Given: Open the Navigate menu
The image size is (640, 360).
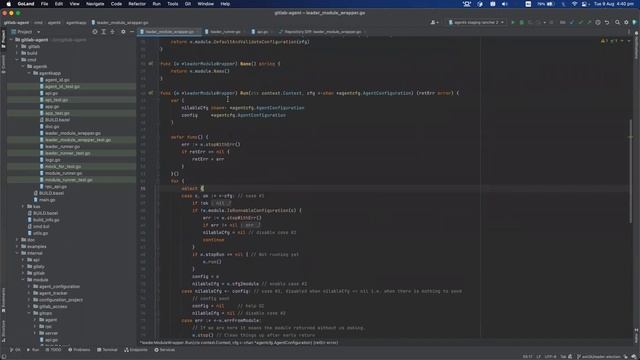Looking at the screenshot, I should (x=95, y=4).
